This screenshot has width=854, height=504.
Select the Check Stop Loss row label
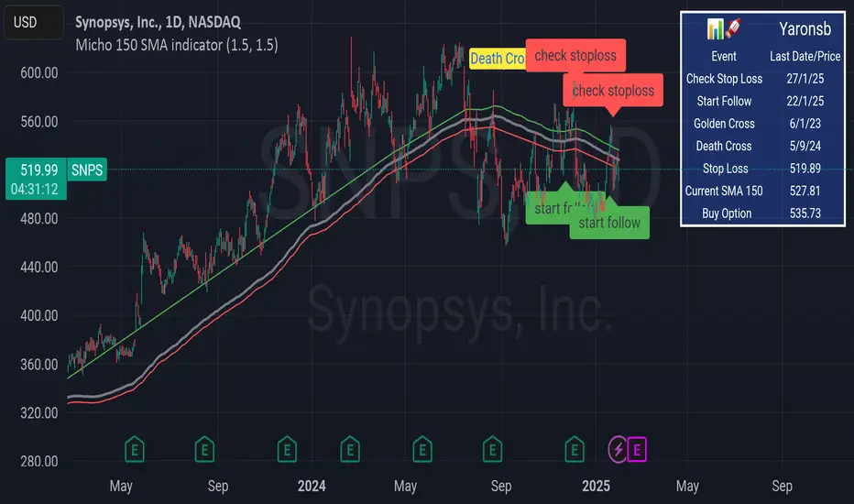tap(724, 79)
